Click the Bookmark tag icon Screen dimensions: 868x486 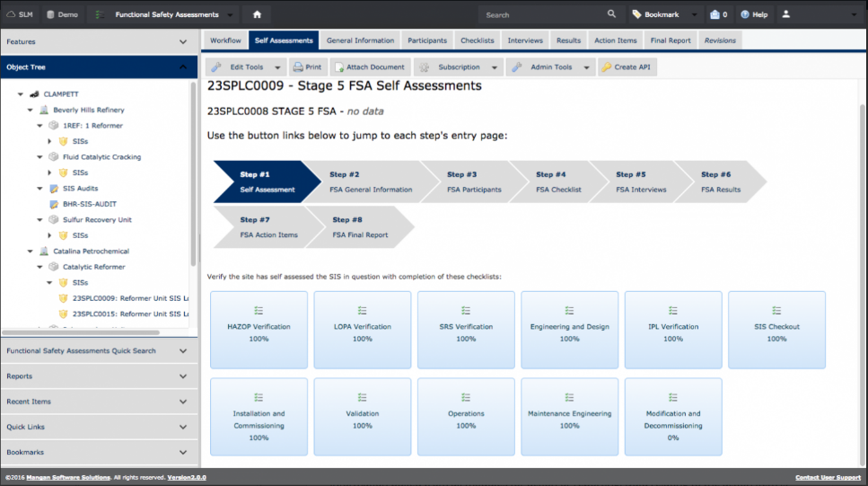click(636, 14)
